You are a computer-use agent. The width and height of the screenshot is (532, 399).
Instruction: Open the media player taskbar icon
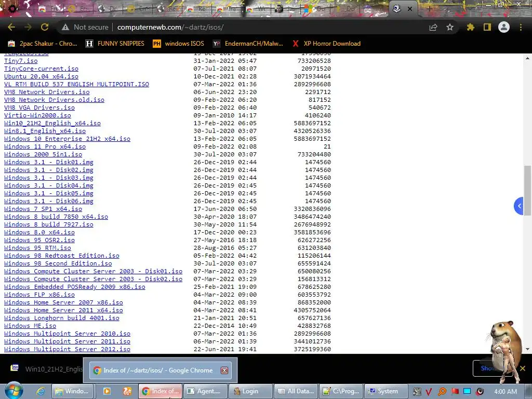(x=107, y=391)
